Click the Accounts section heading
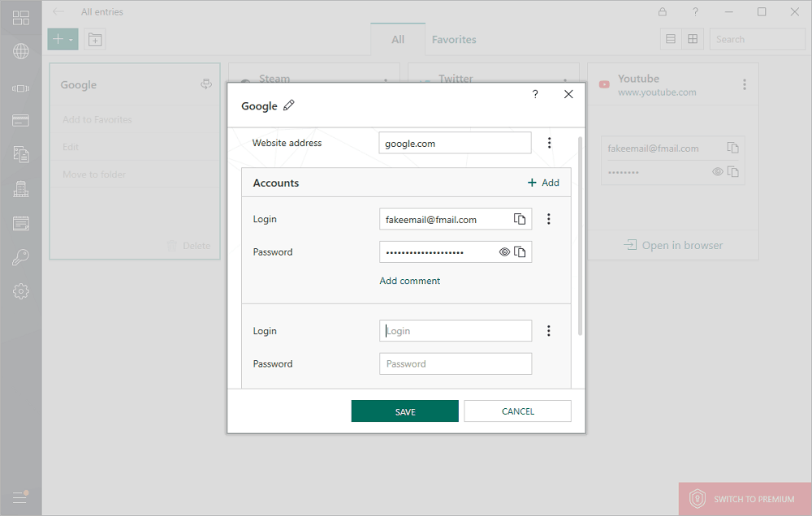 click(x=276, y=183)
